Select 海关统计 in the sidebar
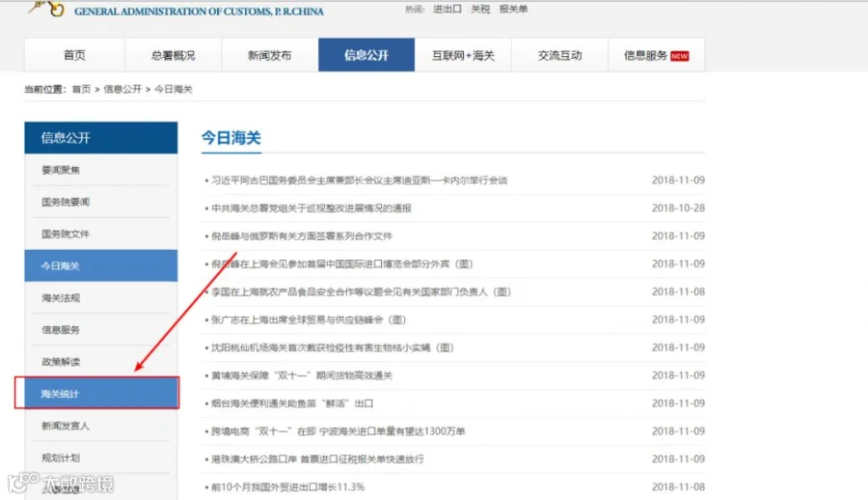This screenshot has width=868, height=500. point(96,393)
